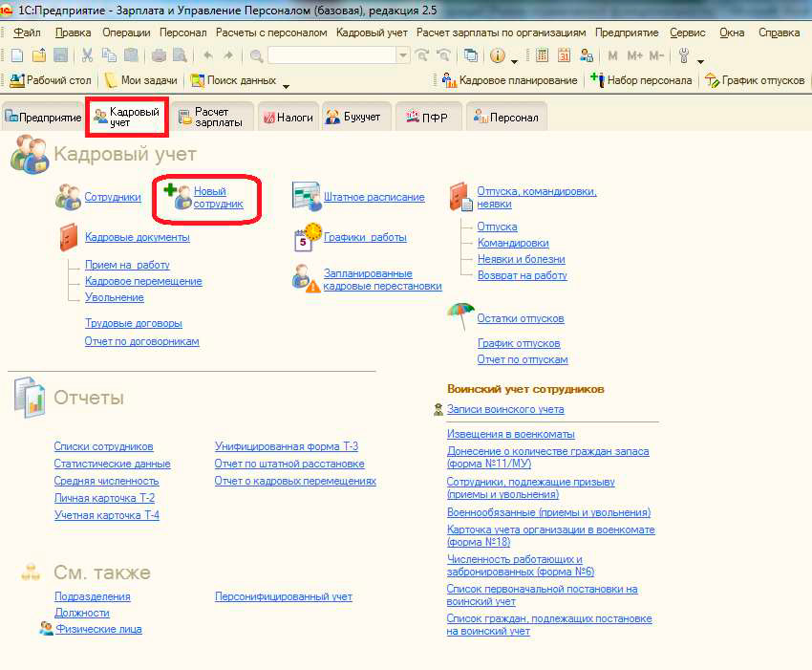
Task: Open the Личная карточка Т-2 report
Action: point(105,498)
